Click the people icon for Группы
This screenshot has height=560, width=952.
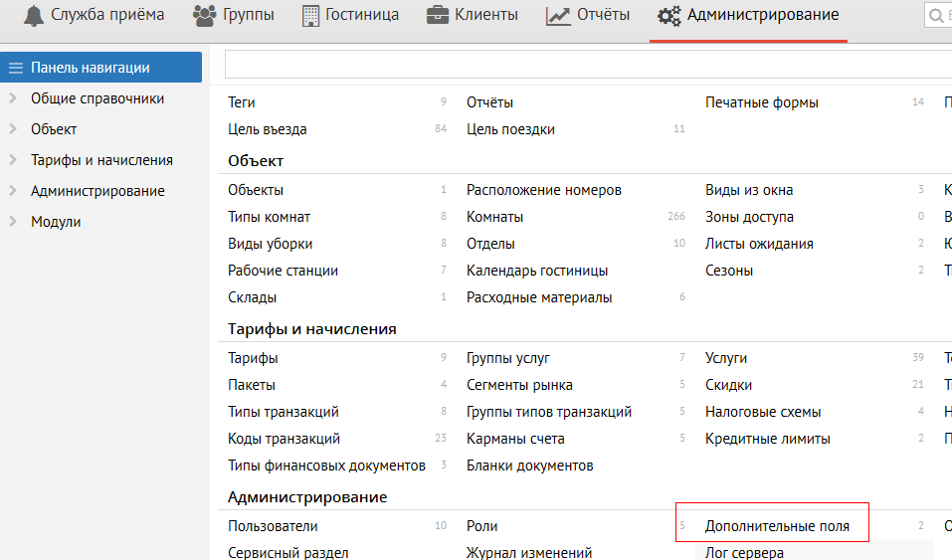coord(204,15)
